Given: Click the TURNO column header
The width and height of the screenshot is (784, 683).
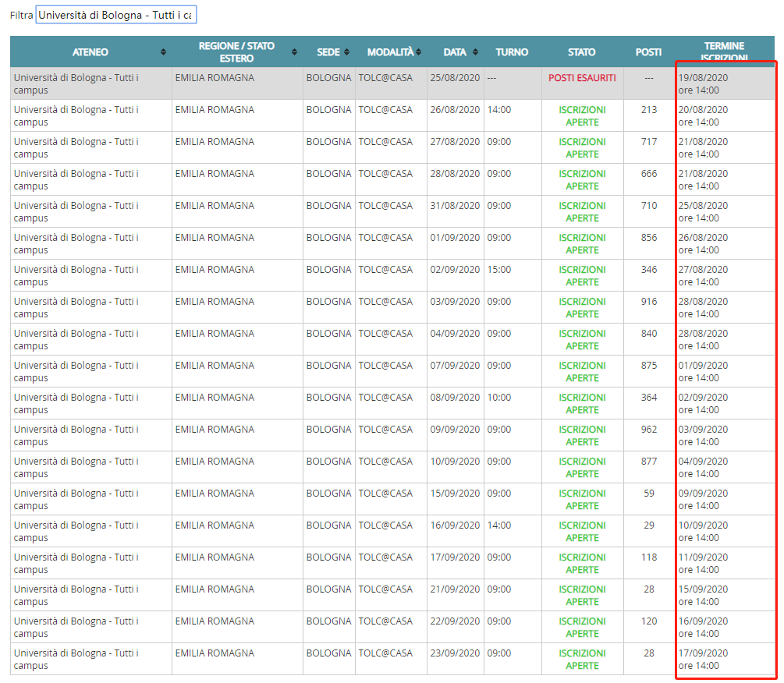Looking at the screenshot, I should click(x=512, y=52).
